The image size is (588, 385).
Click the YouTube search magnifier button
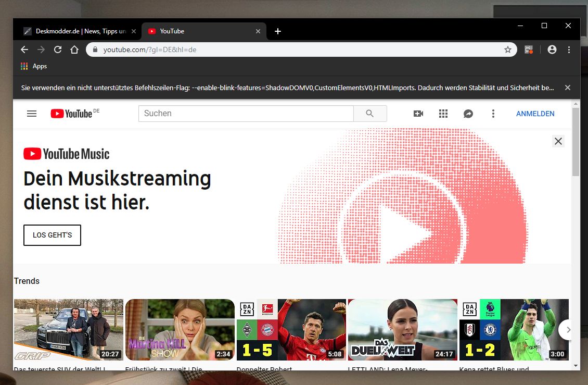(370, 114)
